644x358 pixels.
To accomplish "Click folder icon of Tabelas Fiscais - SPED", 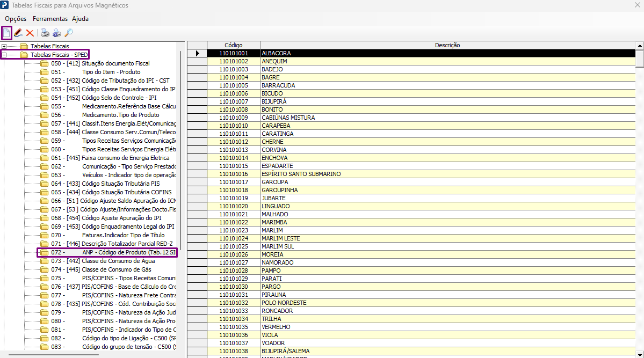I will [24, 55].
